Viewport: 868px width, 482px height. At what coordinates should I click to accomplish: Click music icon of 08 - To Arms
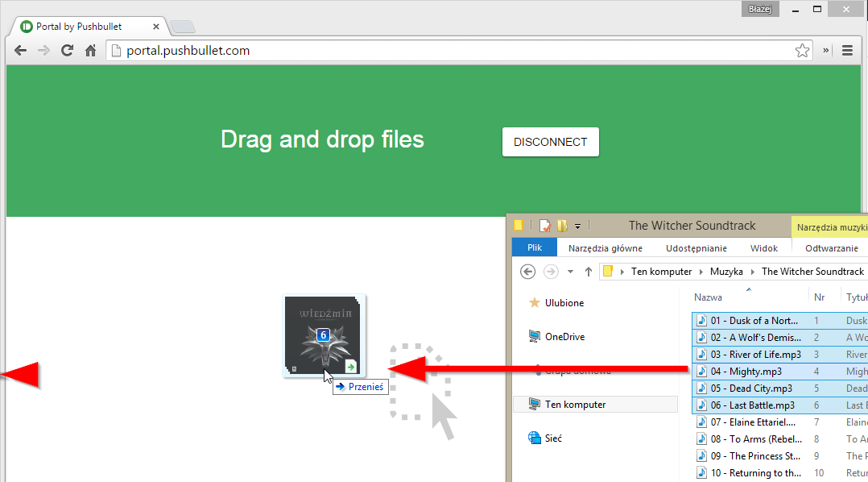pos(702,439)
